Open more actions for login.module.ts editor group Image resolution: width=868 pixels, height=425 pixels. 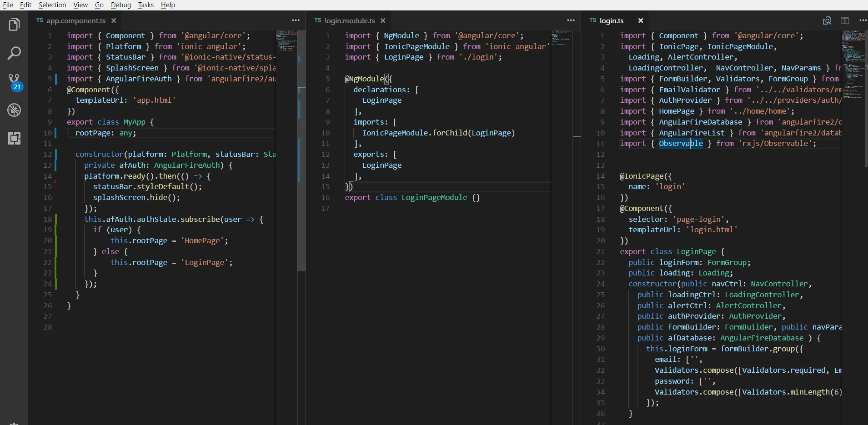(571, 20)
